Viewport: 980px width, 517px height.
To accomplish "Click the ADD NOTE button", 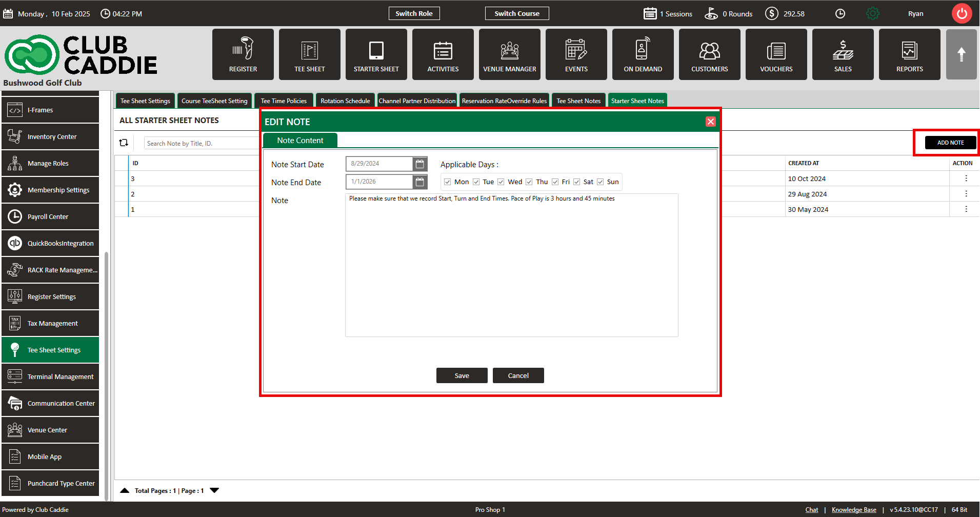I will pyautogui.click(x=950, y=143).
